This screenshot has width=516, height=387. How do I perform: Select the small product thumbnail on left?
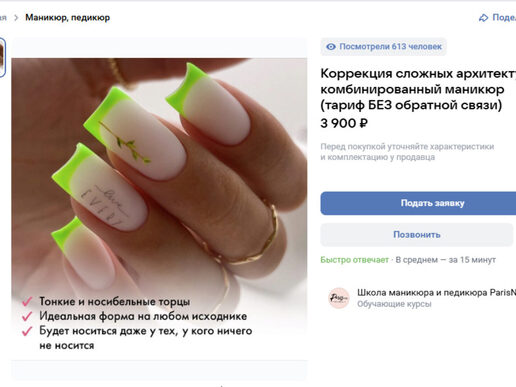pos(2,57)
